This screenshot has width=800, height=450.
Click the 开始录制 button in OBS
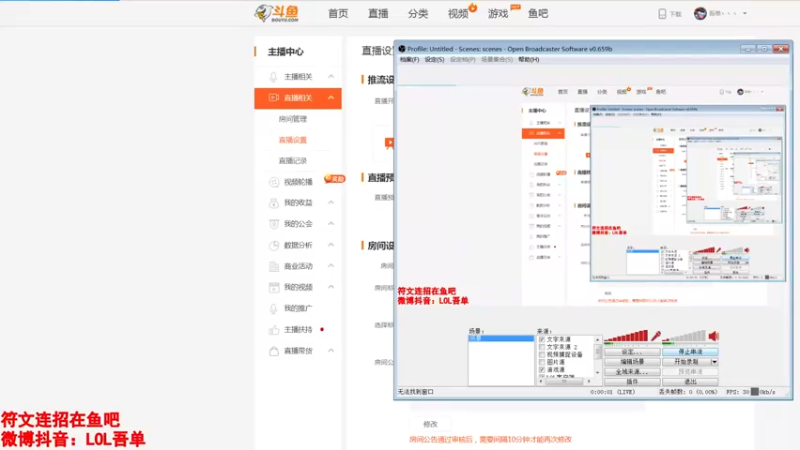[686, 362]
